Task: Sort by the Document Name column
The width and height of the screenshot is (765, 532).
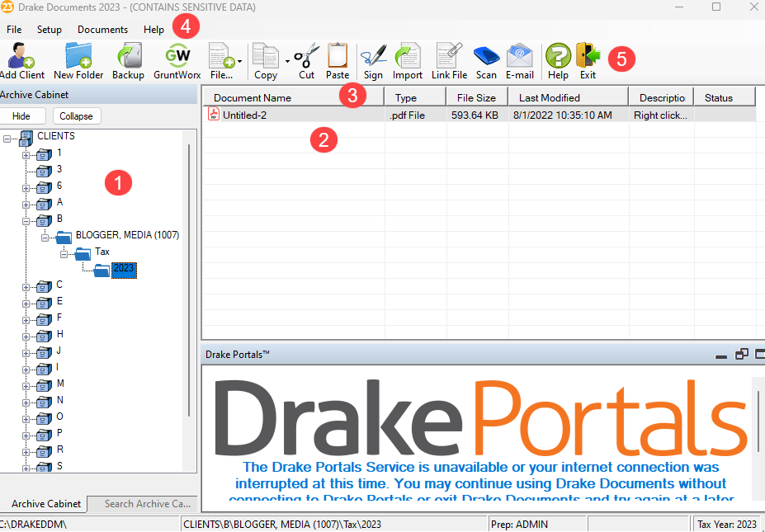Action: 294,97
